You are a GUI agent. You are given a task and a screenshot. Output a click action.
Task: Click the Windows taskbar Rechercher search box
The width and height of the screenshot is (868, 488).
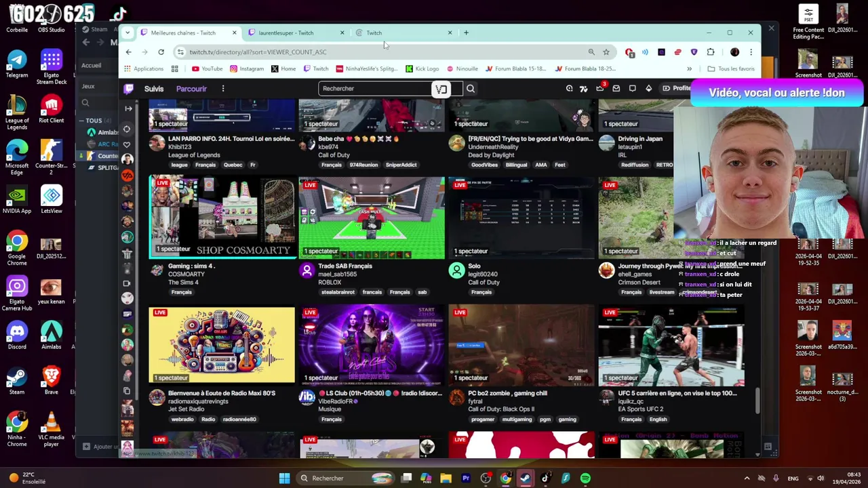[346, 479]
